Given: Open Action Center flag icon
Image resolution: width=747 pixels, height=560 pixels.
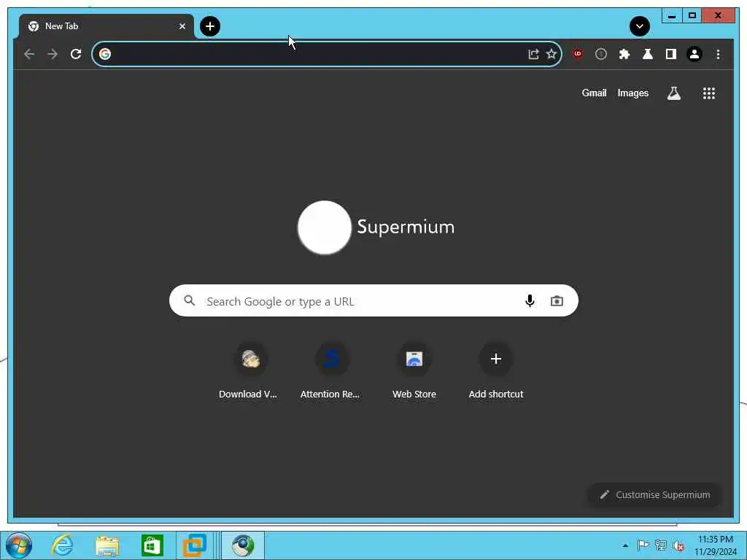Looking at the screenshot, I should click(643, 545).
